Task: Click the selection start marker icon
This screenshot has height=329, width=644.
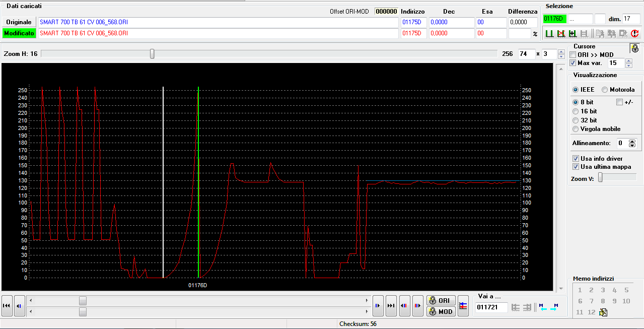Action: tap(549, 34)
